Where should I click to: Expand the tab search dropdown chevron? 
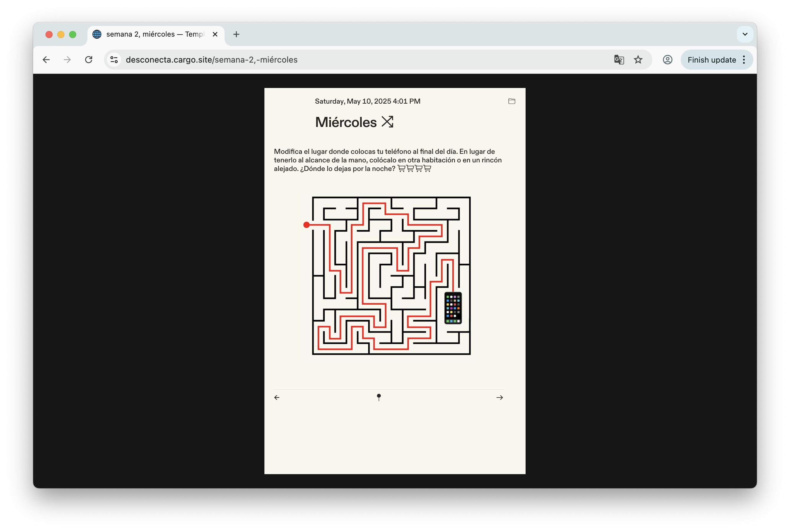point(745,34)
